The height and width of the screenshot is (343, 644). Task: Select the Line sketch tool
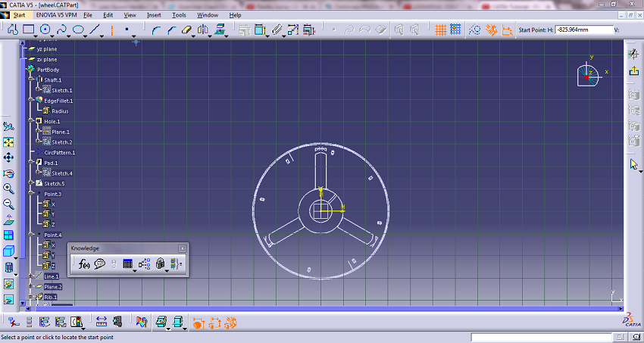click(x=95, y=30)
